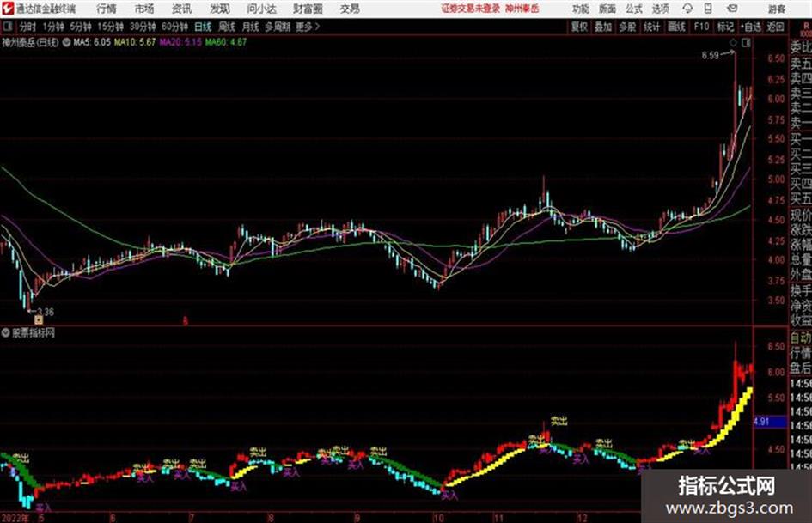This screenshot has height=523, width=812.
Task: Open the 问小达 menu
Action: [261, 9]
